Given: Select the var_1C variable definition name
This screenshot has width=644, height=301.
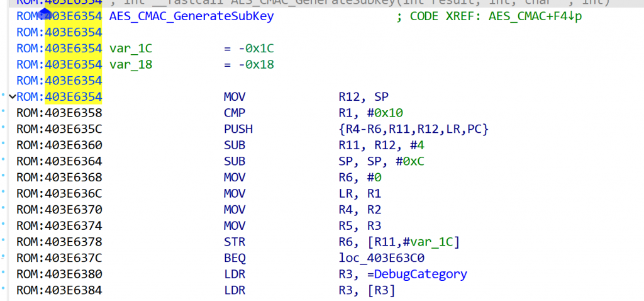Looking at the screenshot, I should pos(131,48).
